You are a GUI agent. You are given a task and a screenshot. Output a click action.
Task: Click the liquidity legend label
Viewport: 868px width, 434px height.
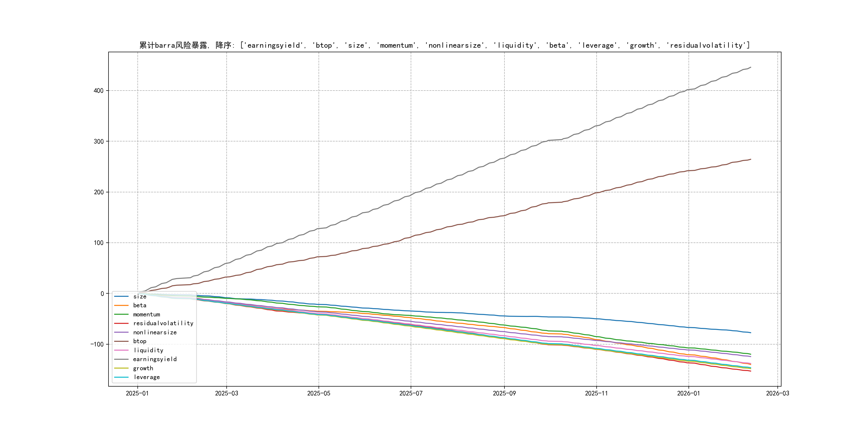pos(148,350)
